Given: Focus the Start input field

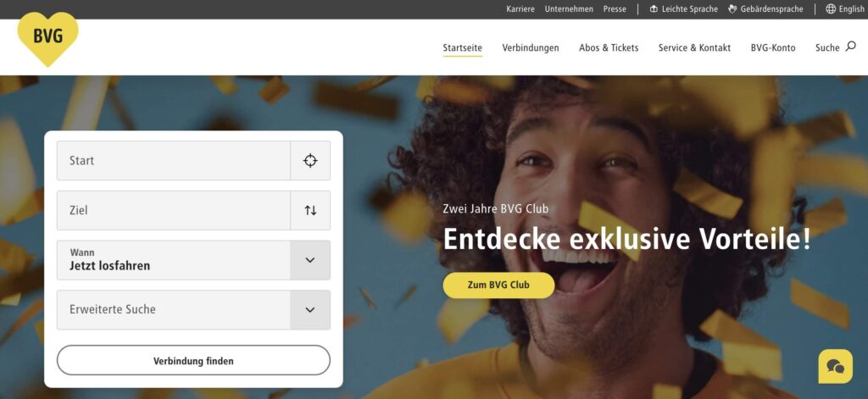Looking at the screenshot, I should point(173,160).
